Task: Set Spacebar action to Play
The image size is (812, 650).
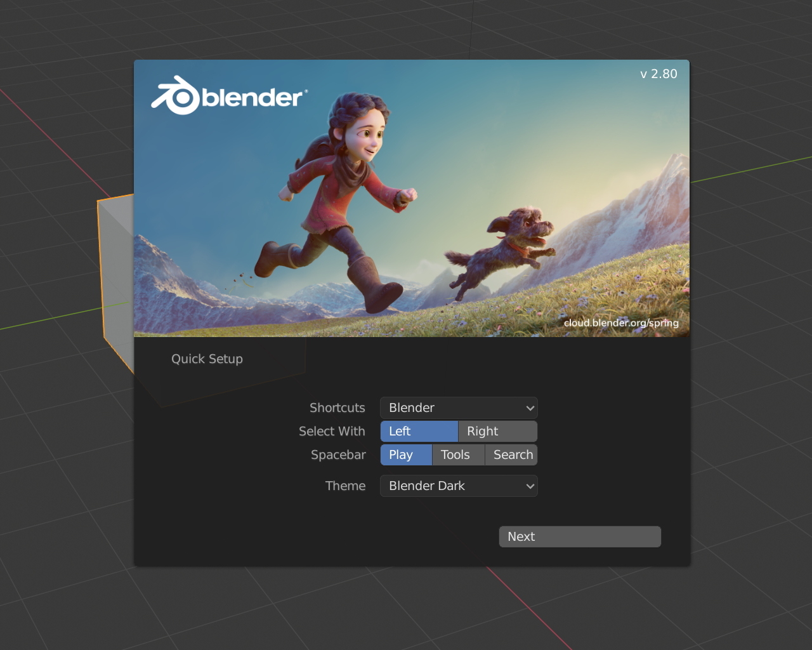Action: click(406, 454)
